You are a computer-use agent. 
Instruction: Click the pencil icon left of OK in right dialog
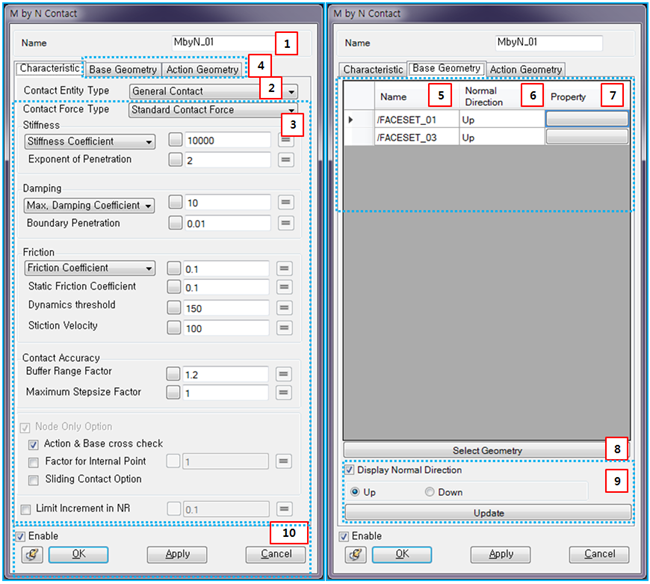tap(356, 554)
